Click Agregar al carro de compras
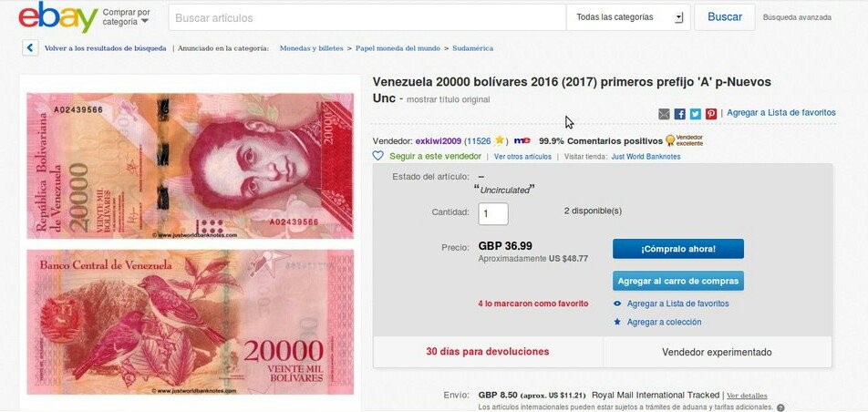 tap(678, 281)
